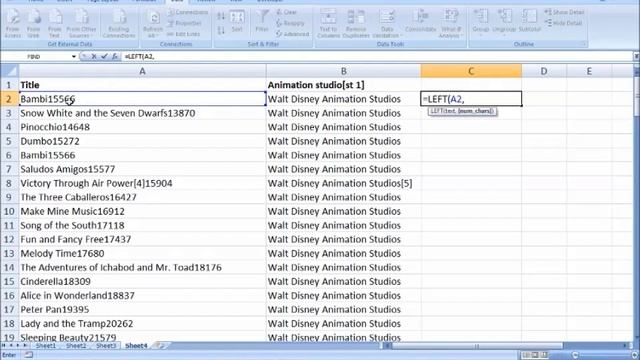This screenshot has height=360, width=640.
Task: Switch to the Sheet2 tab
Action: (76, 346)
